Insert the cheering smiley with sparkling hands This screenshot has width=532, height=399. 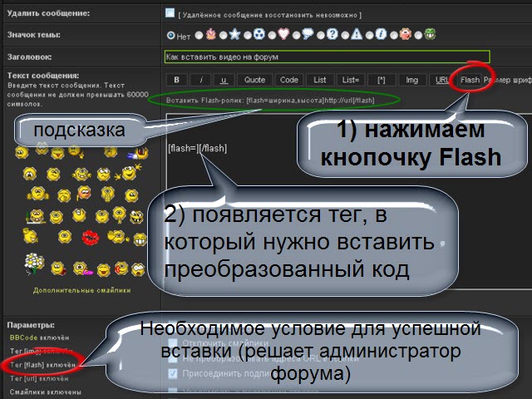(127, 172)
